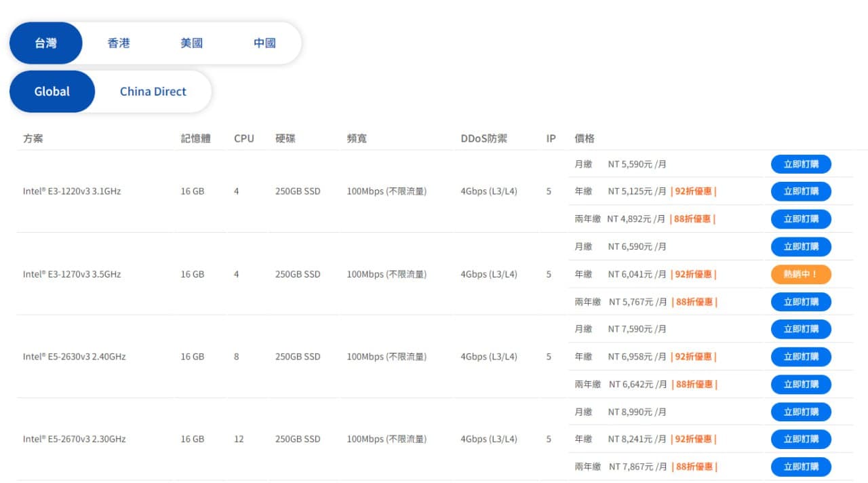Click 92折優惠 next to NT 8,241元
Viewport: 868px width, 483px height.
pos(693,440)
